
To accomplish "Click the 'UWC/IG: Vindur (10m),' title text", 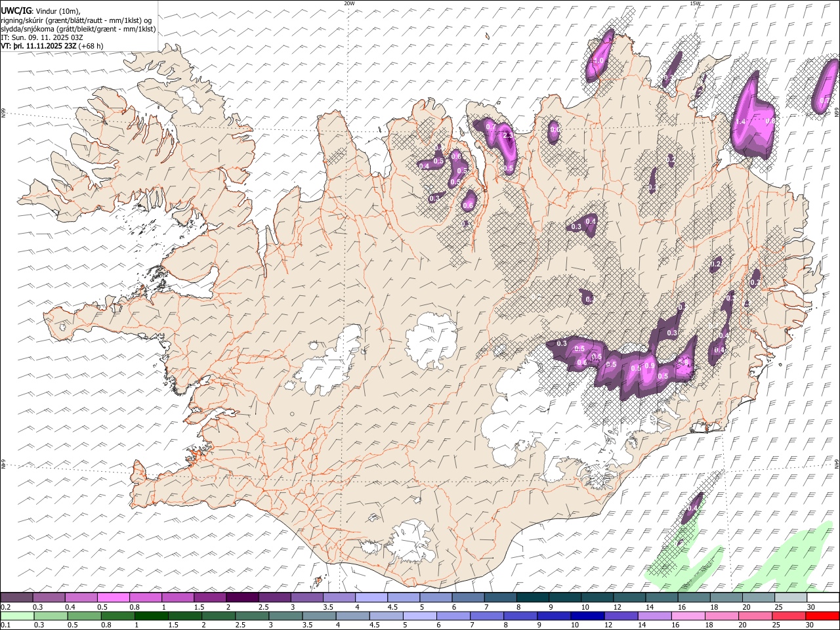I will pos(41,11).
